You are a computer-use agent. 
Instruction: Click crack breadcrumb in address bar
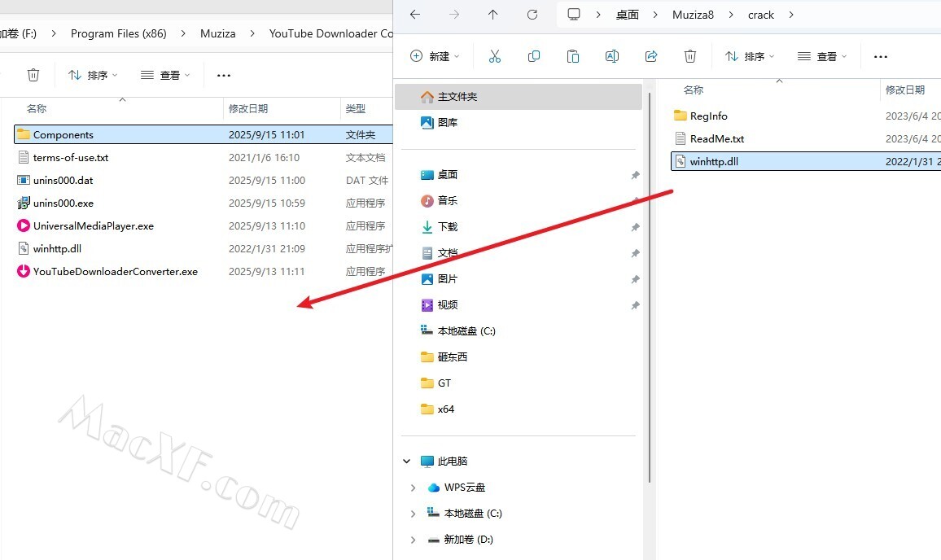click(761, 15)
